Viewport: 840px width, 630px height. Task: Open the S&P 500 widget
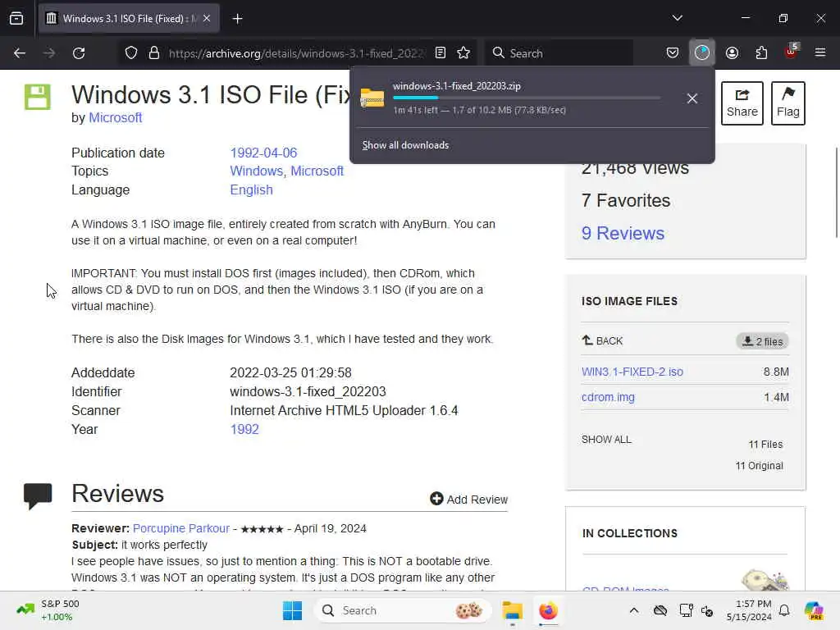point(48,610)
